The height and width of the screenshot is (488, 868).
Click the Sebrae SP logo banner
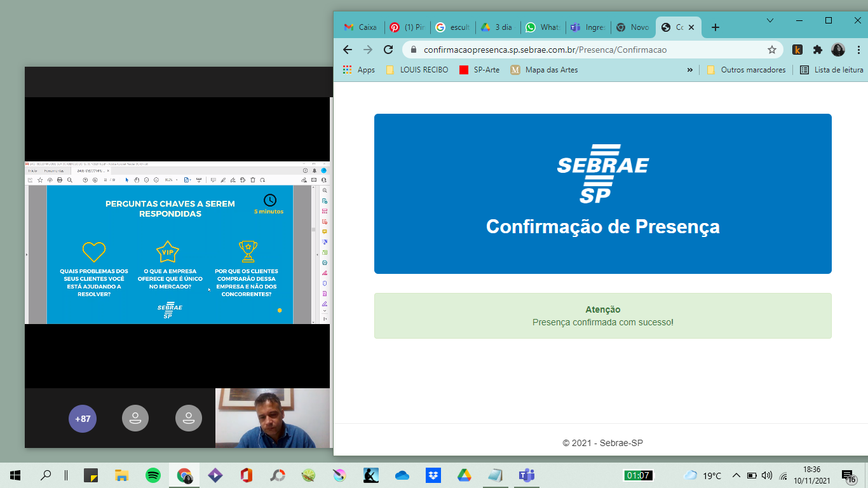tap(602, 194)
